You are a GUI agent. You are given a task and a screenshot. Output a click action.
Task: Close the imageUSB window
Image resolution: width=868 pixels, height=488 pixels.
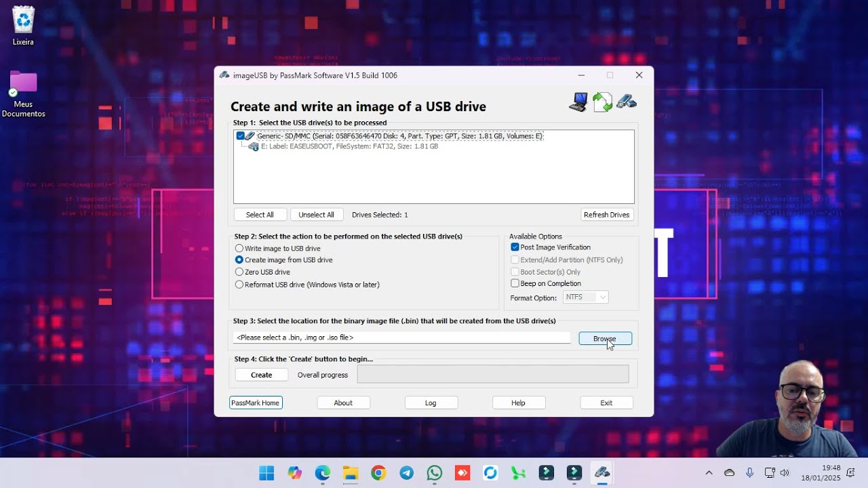click(639, 75)
